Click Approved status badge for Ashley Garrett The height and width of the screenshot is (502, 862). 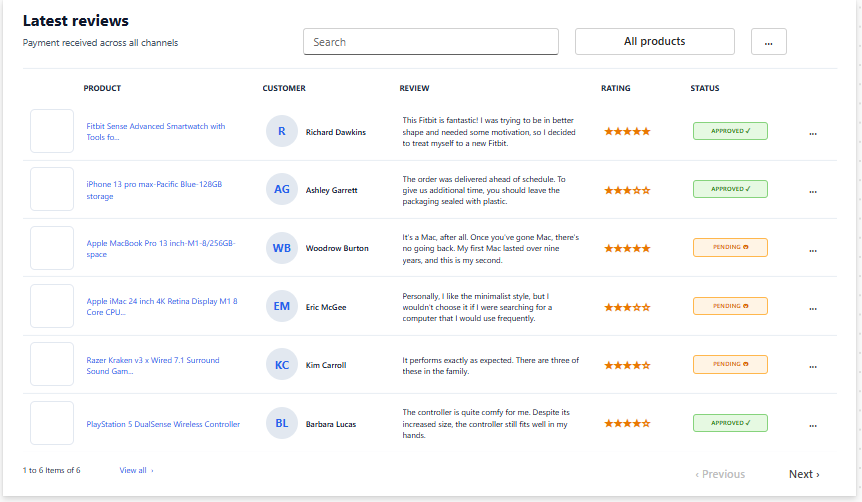[730, 189]
